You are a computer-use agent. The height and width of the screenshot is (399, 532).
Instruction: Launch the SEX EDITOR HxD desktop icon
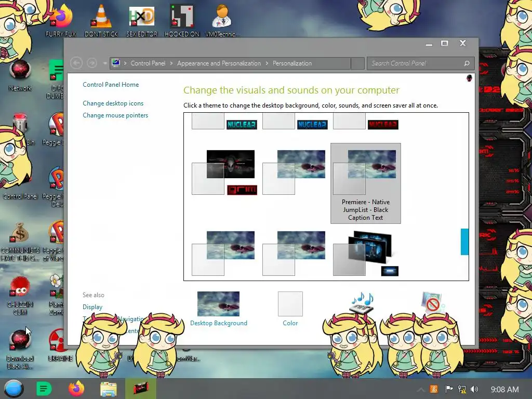coord(142,20)
